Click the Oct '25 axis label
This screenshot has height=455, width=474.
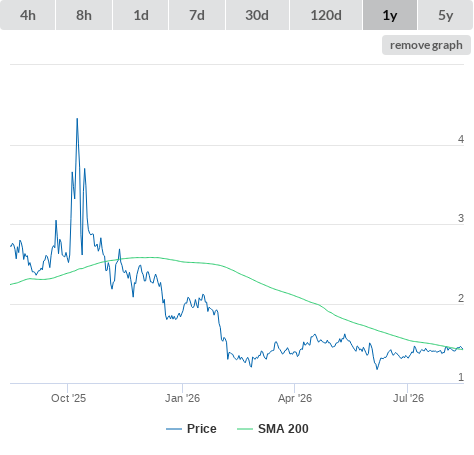point(68,398)
